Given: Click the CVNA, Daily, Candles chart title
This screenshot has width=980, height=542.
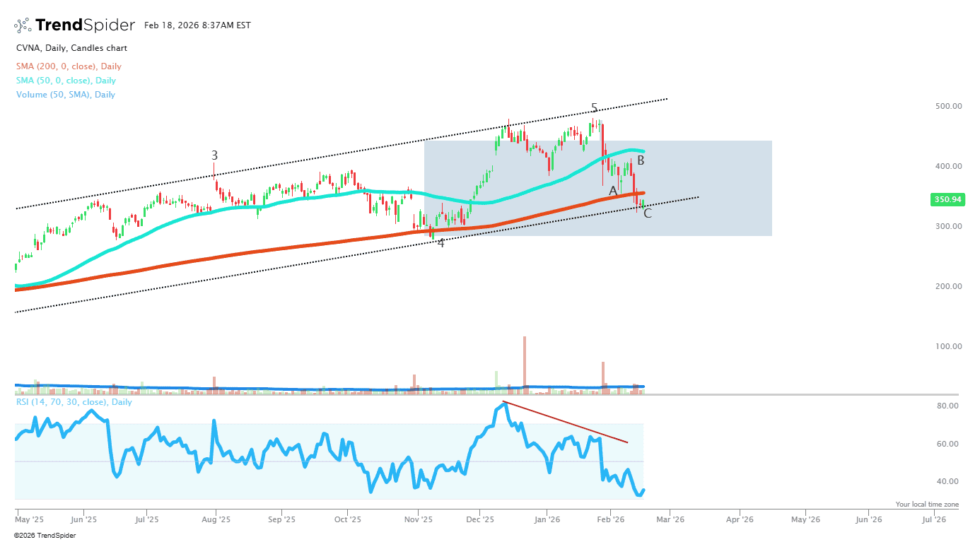Looking at the screenshot, I should click(71, 48).
